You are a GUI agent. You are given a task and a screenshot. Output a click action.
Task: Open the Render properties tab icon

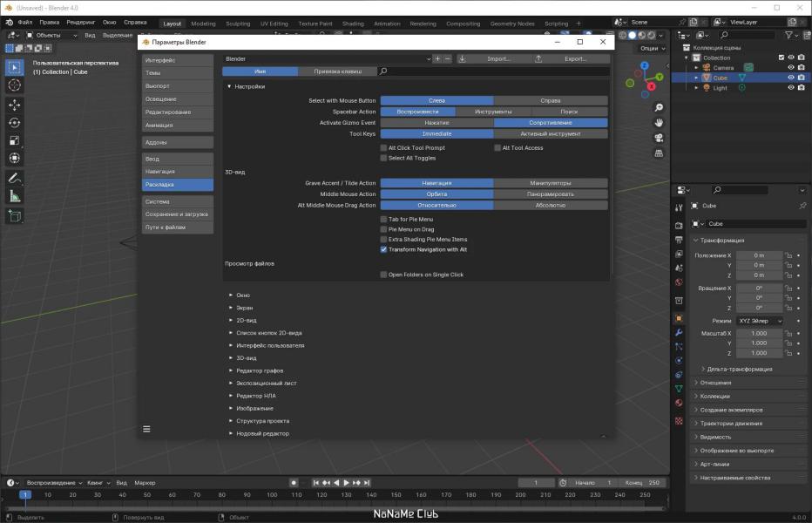pyautogui.click(x=679, y=226)
